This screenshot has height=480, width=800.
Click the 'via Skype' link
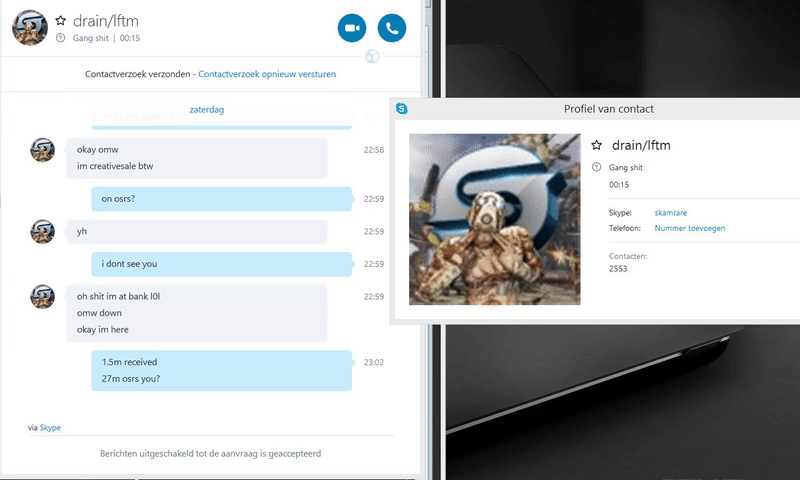[x=50, y=427]
